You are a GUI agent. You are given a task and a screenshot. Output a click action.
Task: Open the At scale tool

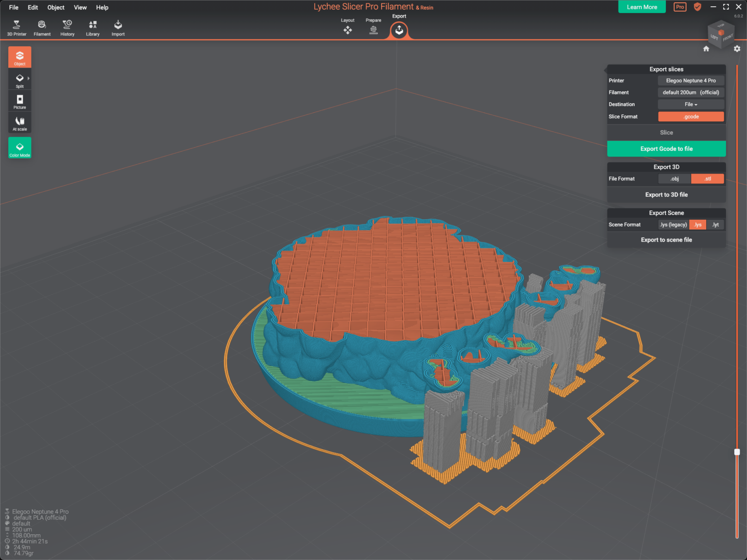[x=19, y=122]
